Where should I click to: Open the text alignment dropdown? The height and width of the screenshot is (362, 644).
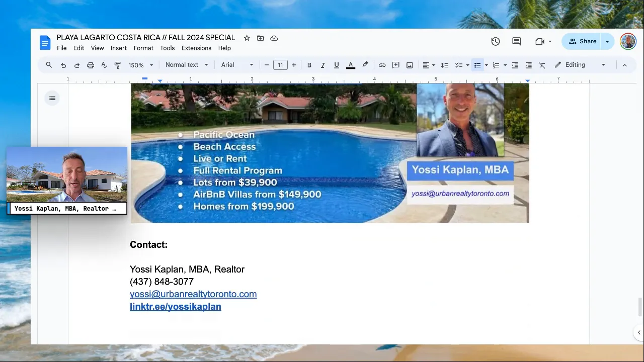[x=429, y=65]
